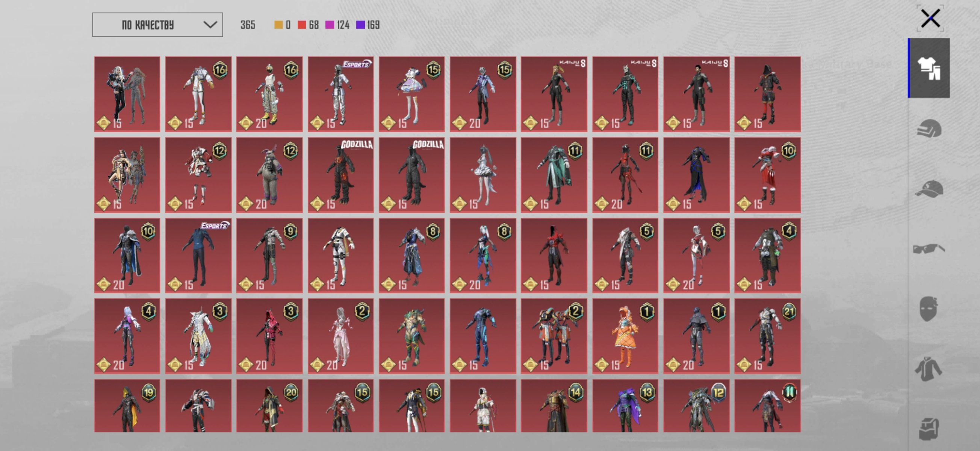Open the glasses category icon
Screen dimensions: 980x451
click(x=929, y=249)
